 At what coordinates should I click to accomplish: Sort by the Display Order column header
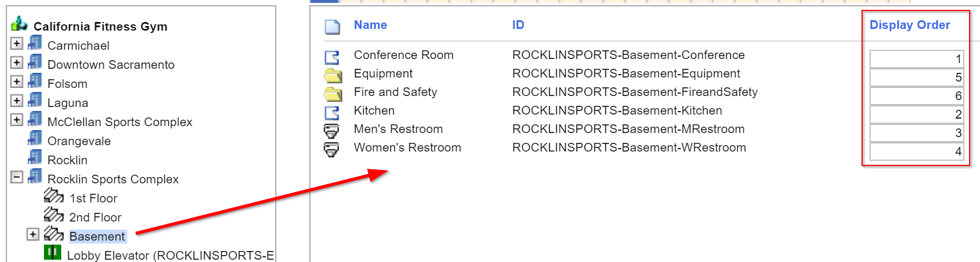910,25
